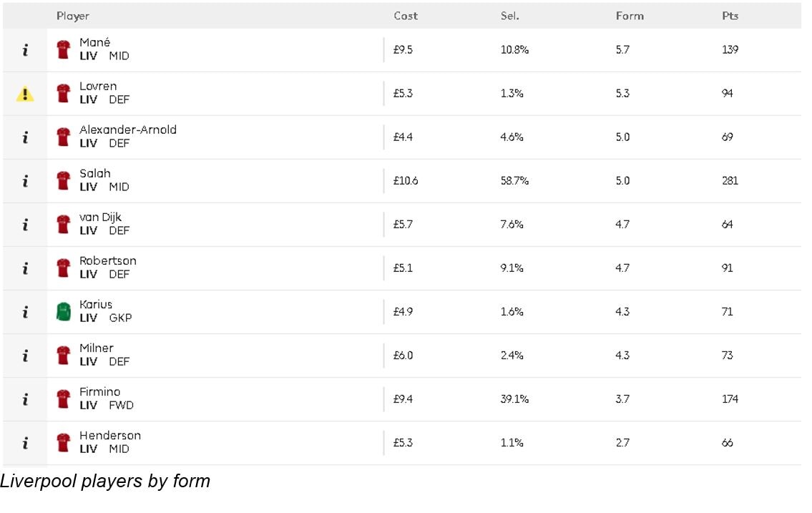Click the Player column header
Image resolution: width=812 pixels, height=513 pixels.
click(73, 16)
